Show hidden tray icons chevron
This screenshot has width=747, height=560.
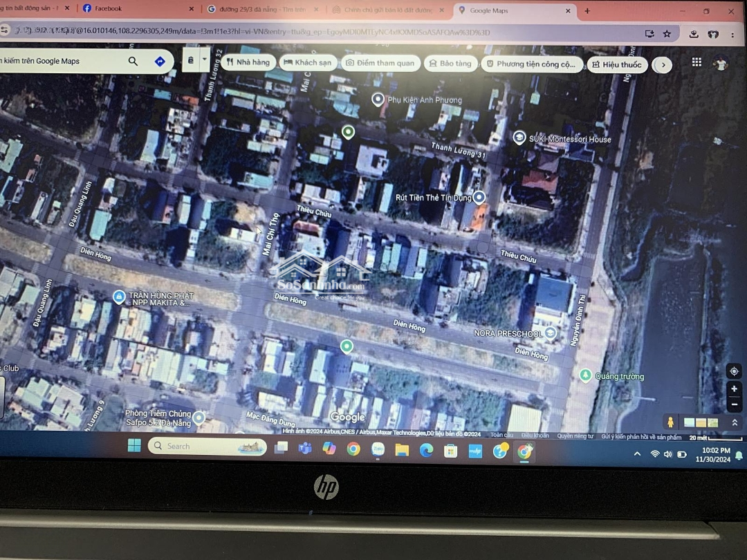pos(637,454)
